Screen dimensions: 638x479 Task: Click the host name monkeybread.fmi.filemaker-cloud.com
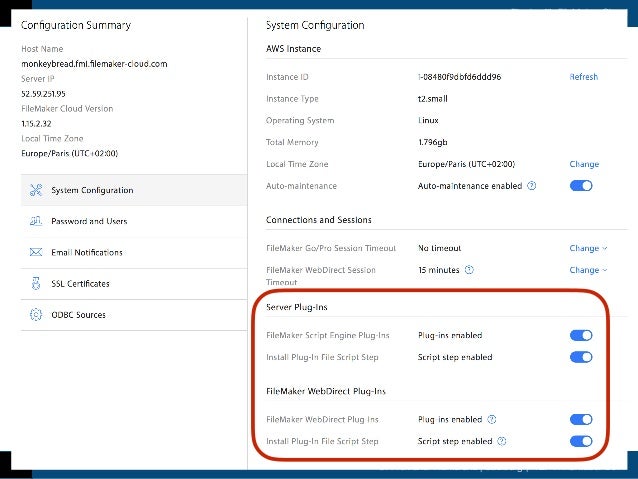pyautogui.click(x=94, y=64)
